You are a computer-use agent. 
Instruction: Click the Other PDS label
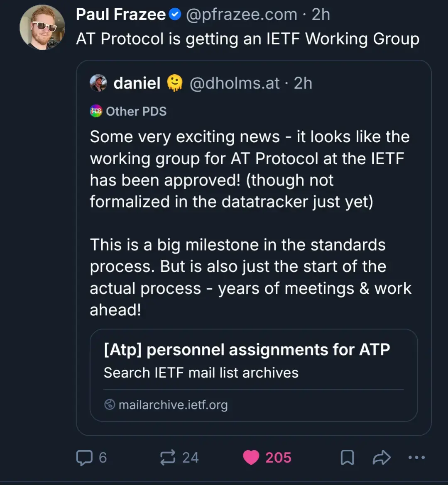(x=136, y=111)
